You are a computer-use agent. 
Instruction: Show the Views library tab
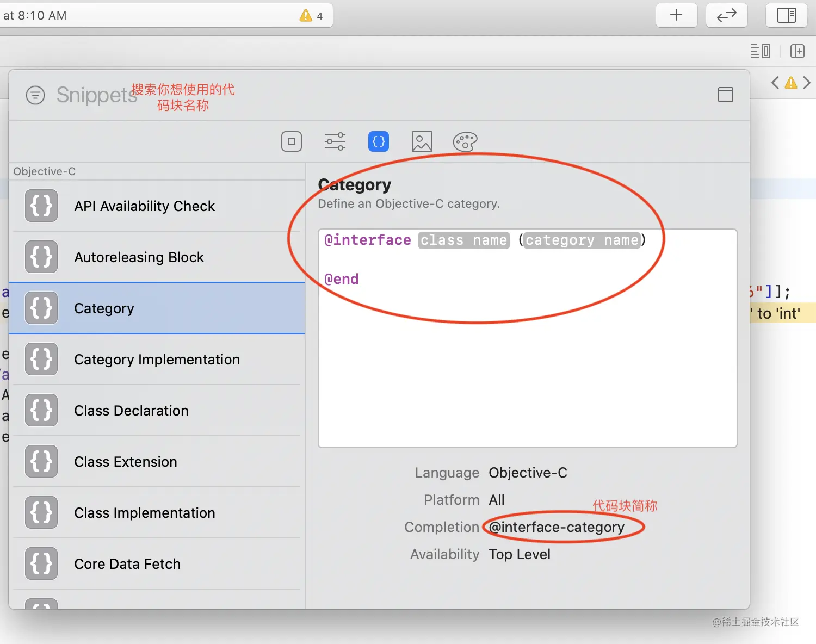point(292,141)
